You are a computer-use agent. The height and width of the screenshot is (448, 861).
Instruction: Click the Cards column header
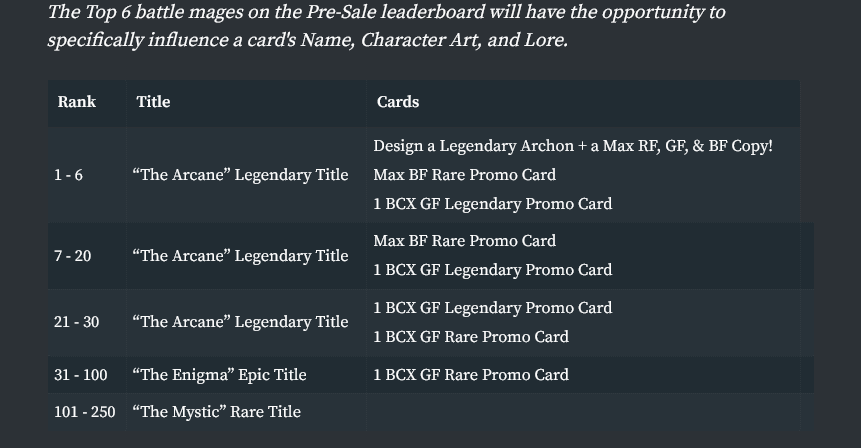pyautogui.click(x=398, y=102)
